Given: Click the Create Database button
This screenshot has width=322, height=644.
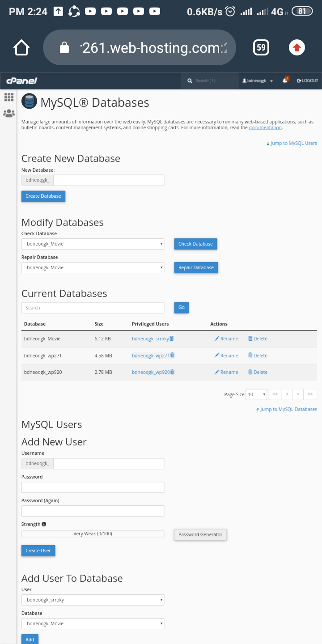Looking at the screenshot, I should [x=43, y=196].
